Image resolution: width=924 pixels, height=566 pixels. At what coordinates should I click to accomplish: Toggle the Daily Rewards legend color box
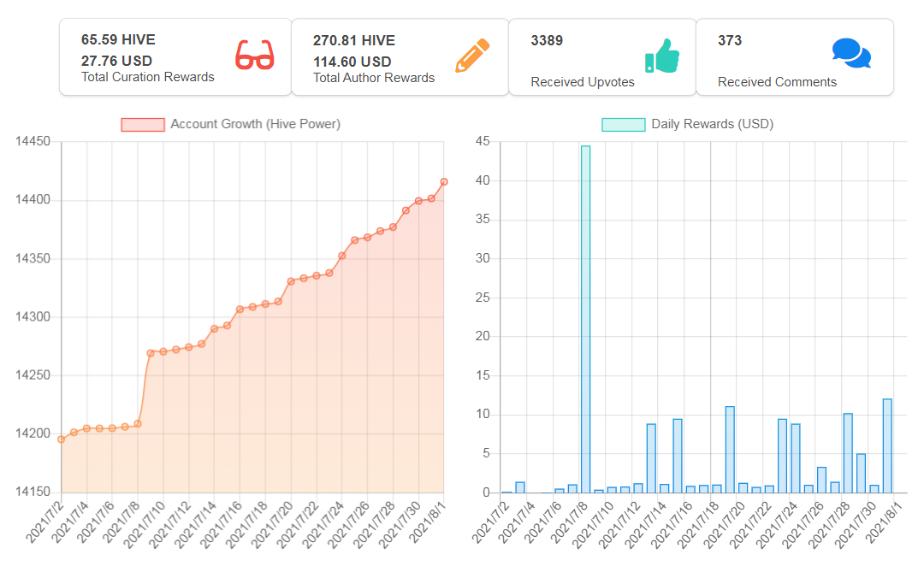[x=624, y=124]
